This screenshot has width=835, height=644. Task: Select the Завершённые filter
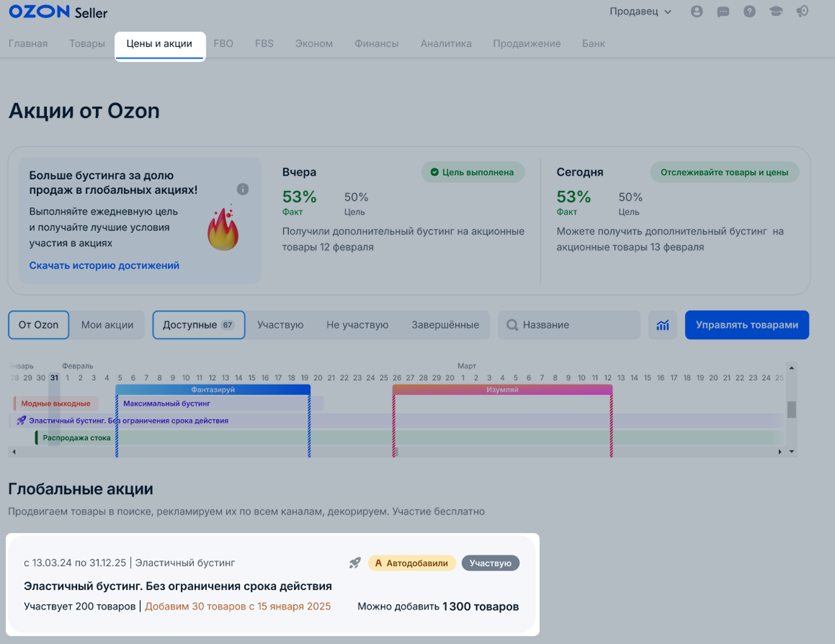click(x=445, y=325)
